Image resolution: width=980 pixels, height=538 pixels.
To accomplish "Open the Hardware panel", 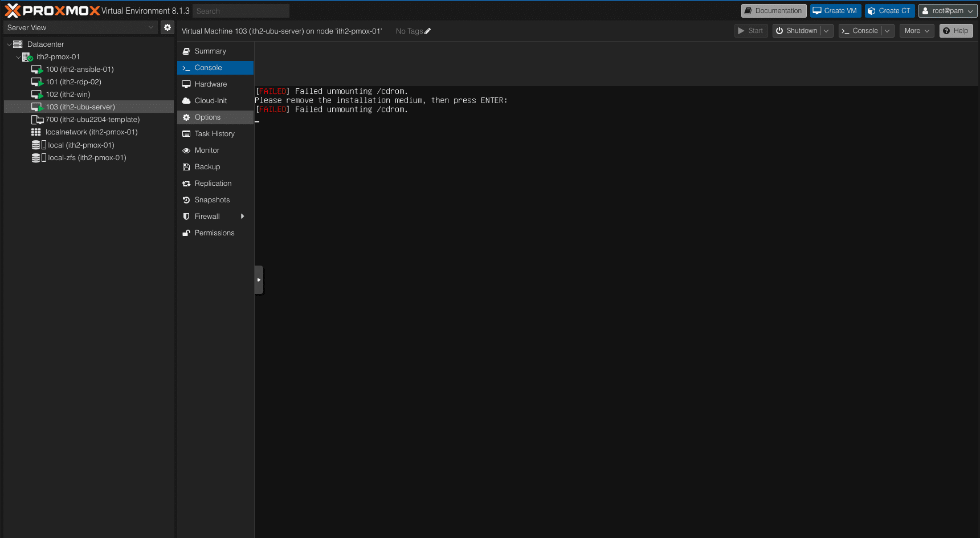I will [x=211, y=84].
